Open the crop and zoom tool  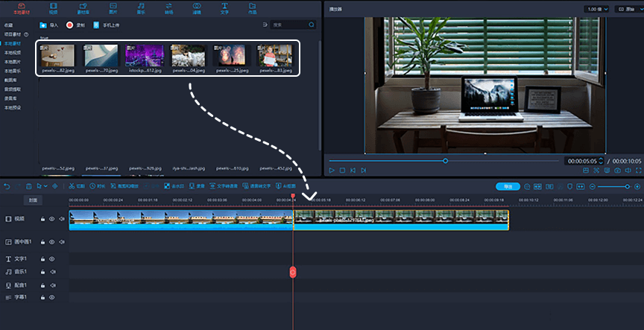124,186
